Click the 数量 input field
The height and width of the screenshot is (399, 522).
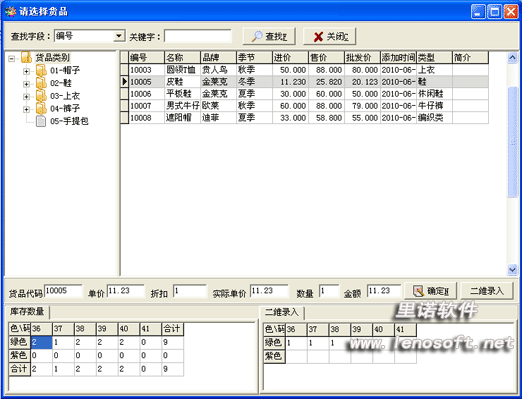[329, 291]
